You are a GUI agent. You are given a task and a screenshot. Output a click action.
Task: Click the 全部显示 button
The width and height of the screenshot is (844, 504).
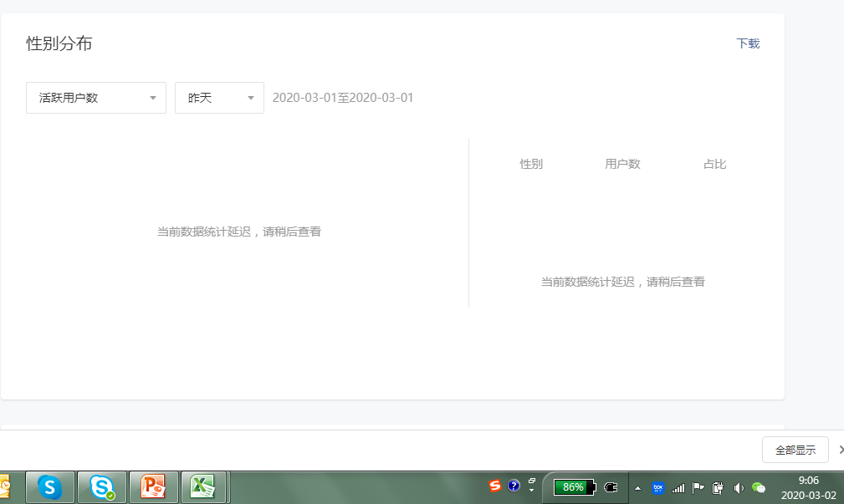click(x=795, y=450)
